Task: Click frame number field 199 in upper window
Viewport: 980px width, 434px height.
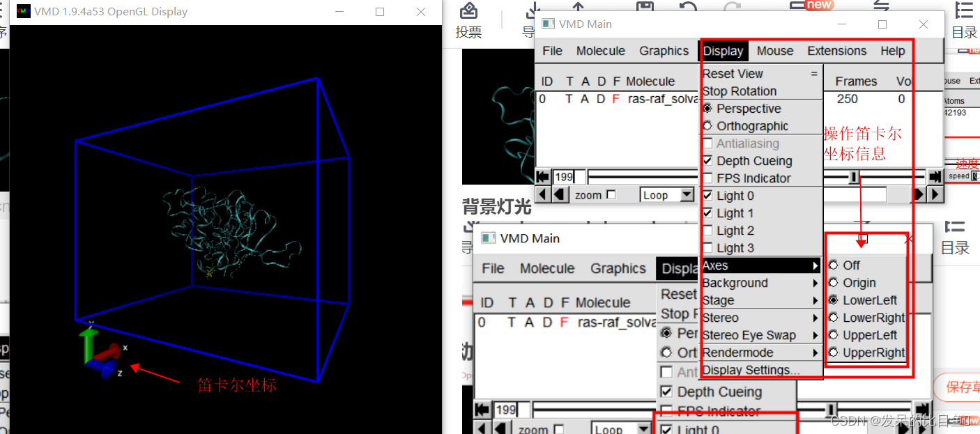Action: click(570, 178)
